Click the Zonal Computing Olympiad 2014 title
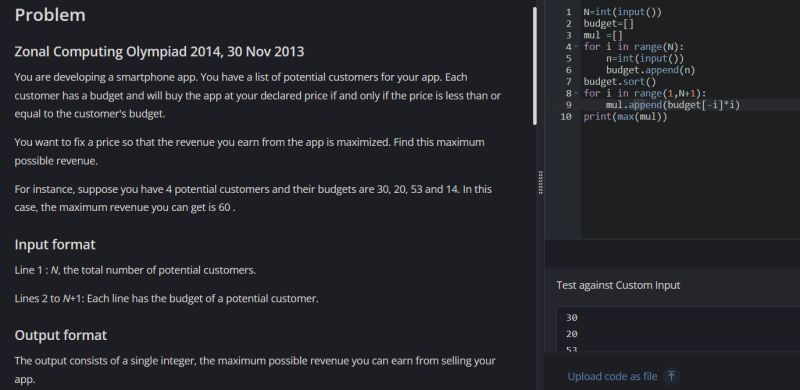 [x=159, y=52]
